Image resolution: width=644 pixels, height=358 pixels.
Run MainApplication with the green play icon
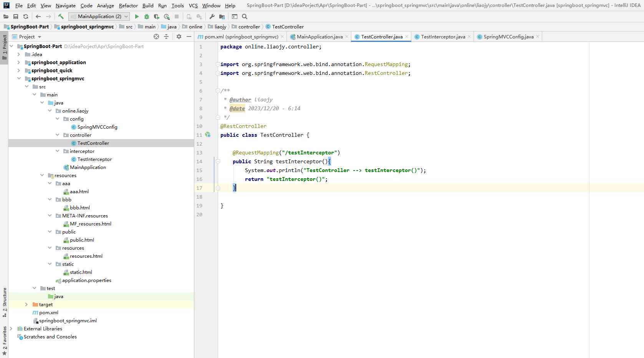pos(137,17)
